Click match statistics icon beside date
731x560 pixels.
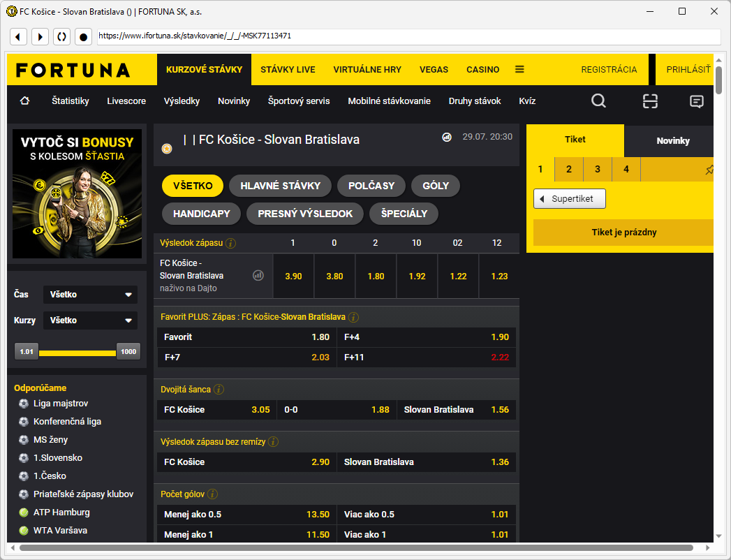(447, 137)
